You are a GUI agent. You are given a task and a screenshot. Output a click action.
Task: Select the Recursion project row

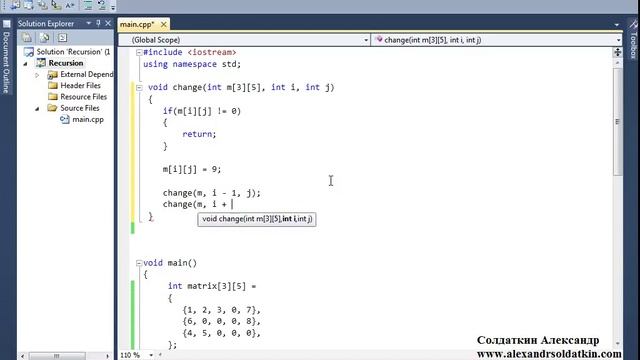pyautogui.click(x=66, y=63)
